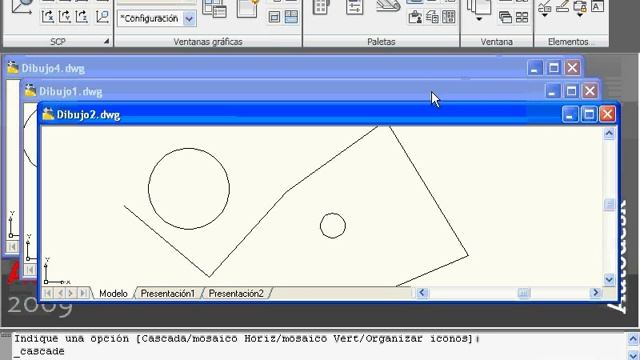This screenshot has height=360, width=640.
Task: Expand the SCP panel dialog launcher arrow
Action: click(x=106, y=41)
